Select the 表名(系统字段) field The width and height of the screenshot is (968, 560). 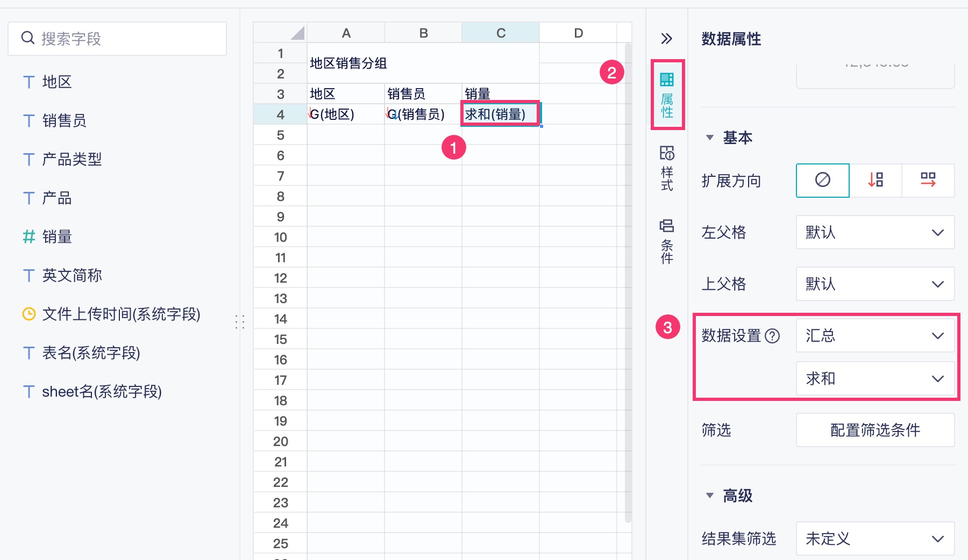point(91,353)
